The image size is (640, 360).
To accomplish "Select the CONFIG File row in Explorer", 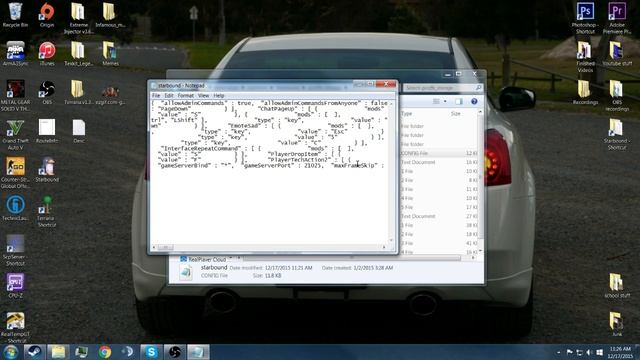I will click(x=438, y=153).
